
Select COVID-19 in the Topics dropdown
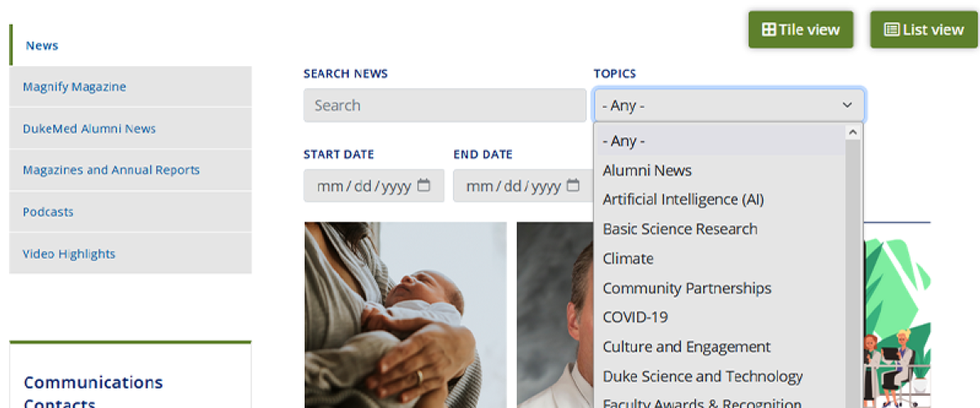pos(635,317)
